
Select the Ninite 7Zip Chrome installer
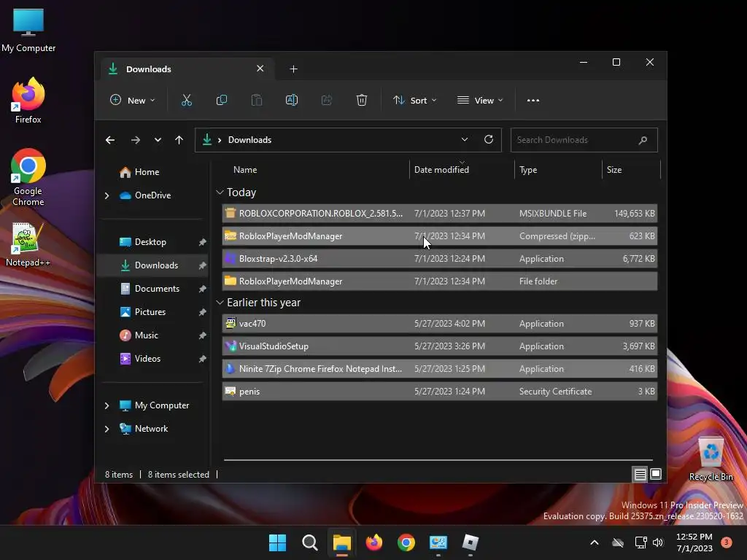point(440,369)
